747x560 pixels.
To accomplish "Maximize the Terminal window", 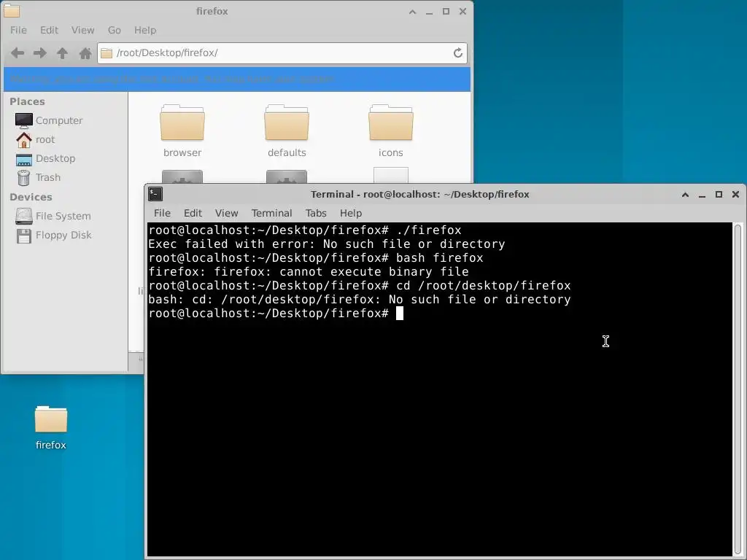I will tap(719, 194).
